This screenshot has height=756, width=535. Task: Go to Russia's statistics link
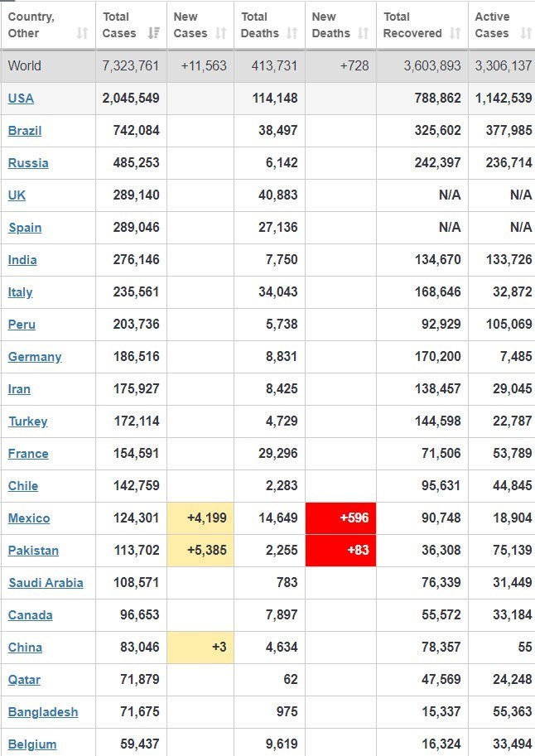pyautogui.click(x=28, y=163)
